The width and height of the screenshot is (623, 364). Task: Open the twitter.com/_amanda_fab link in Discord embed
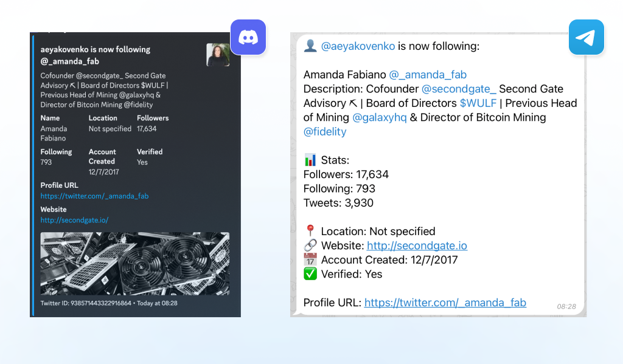pos(94,196)
